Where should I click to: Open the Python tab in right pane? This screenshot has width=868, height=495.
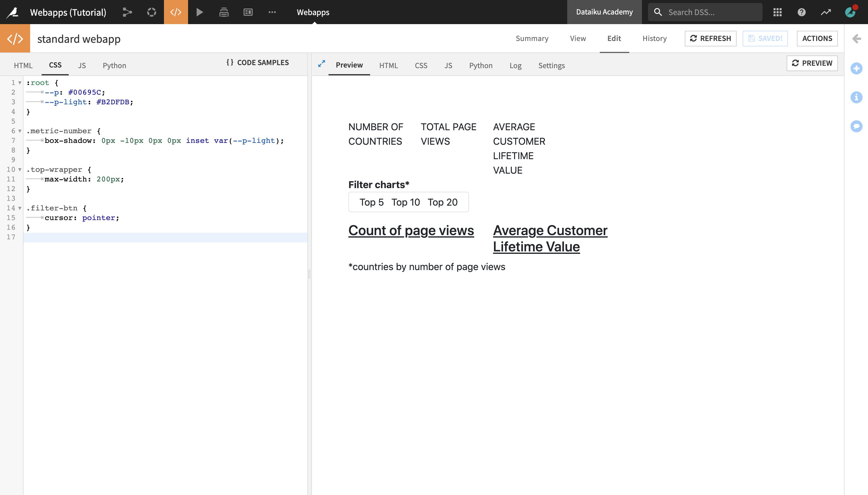480,65
